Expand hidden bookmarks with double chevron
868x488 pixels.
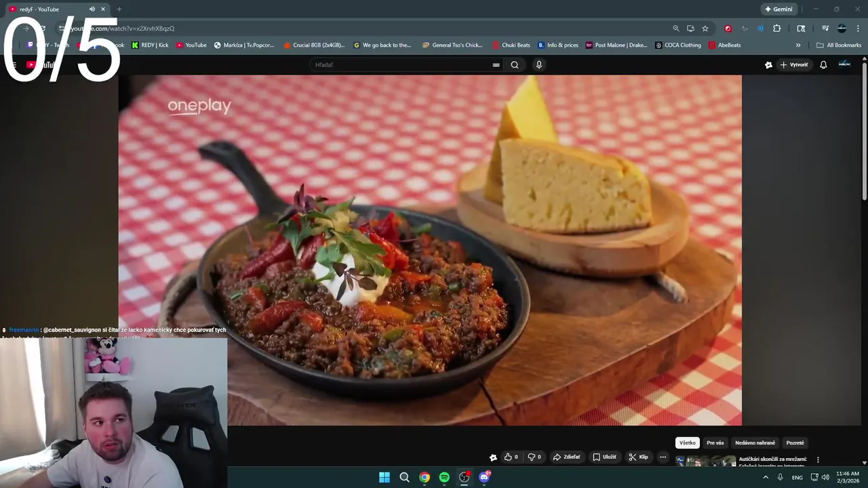[798, 45]
